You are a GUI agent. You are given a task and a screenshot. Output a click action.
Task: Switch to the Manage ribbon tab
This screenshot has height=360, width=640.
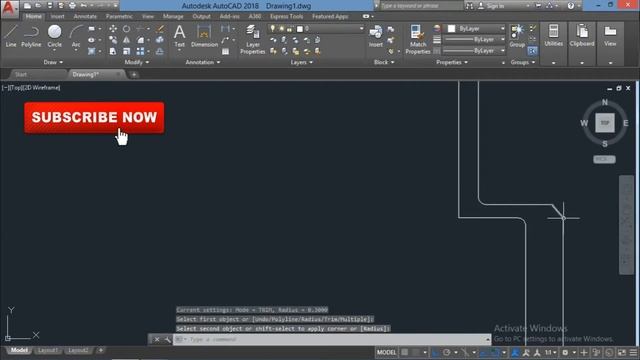173,16
